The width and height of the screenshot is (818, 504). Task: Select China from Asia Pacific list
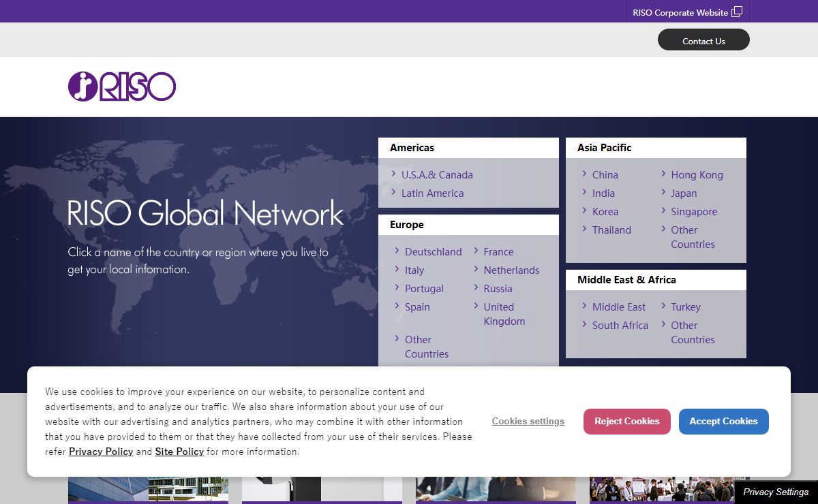tap(605, 175)
